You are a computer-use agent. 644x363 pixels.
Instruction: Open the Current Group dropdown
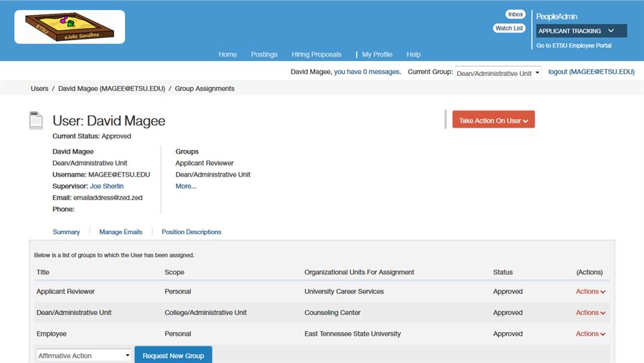click(x=498, y=72)
